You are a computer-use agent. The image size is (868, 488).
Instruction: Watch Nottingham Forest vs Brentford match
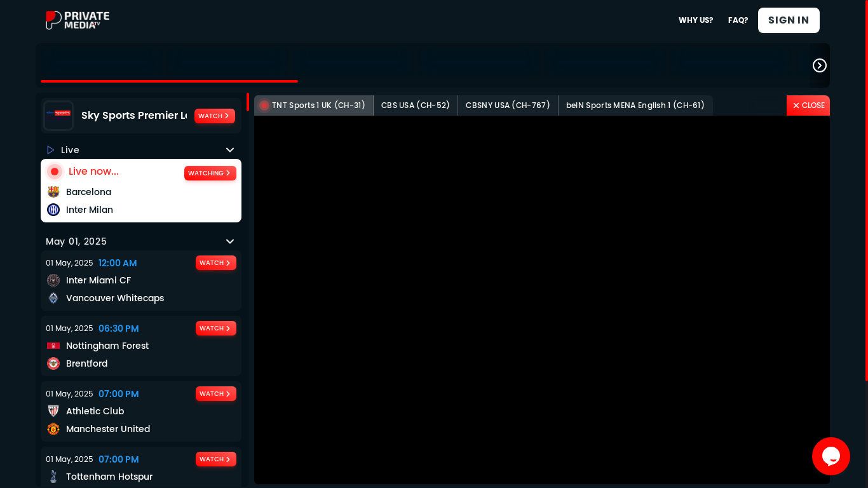pos(216,329)
